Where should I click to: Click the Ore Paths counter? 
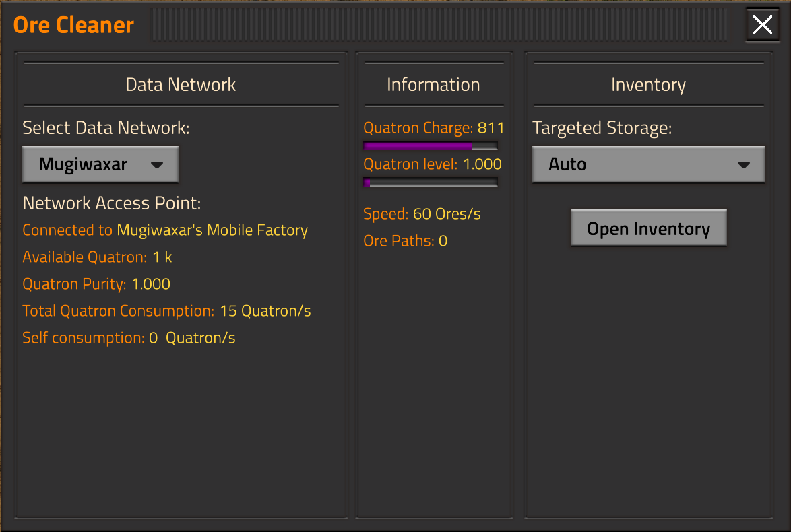(x=405, y=241)
